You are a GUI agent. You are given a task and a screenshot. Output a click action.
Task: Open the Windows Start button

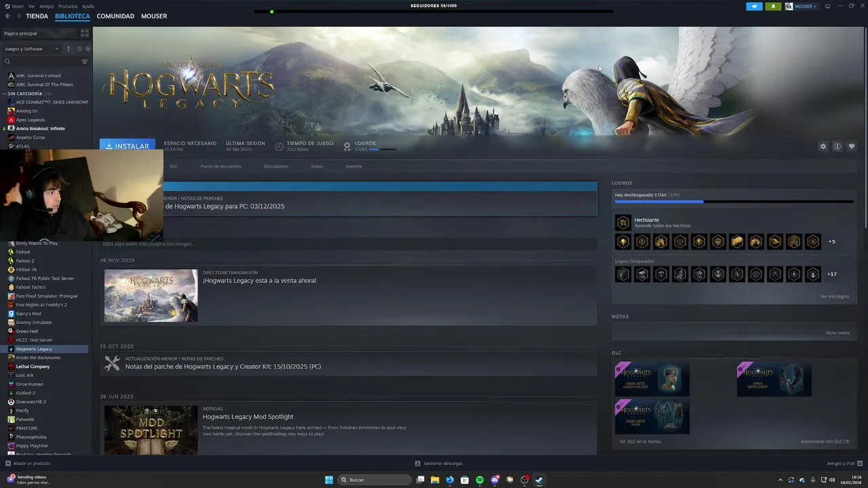click(329, 480)
